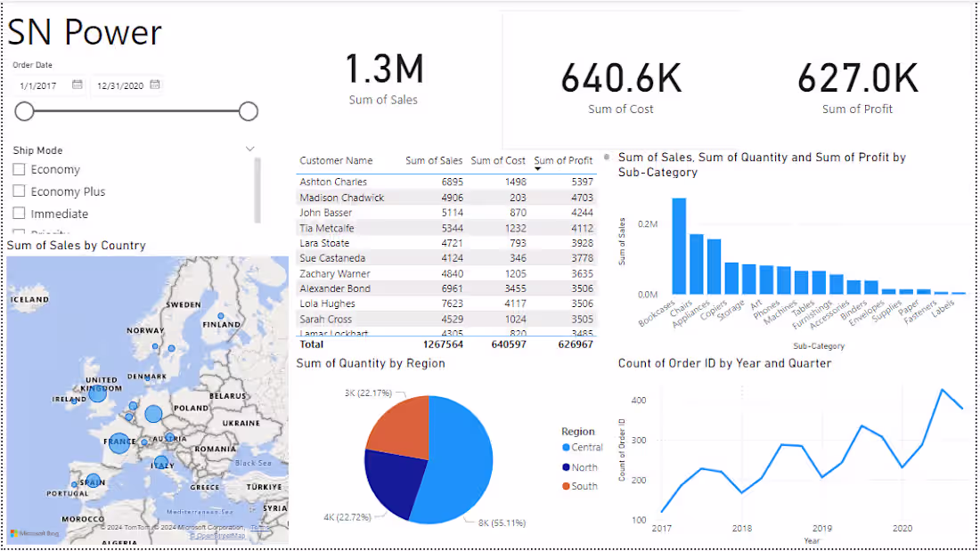Image resolution: width=980 pixels, height=551 pixels.
Task: Collapse the Ship Mode slicer chevron
Action: pos(250,150)
